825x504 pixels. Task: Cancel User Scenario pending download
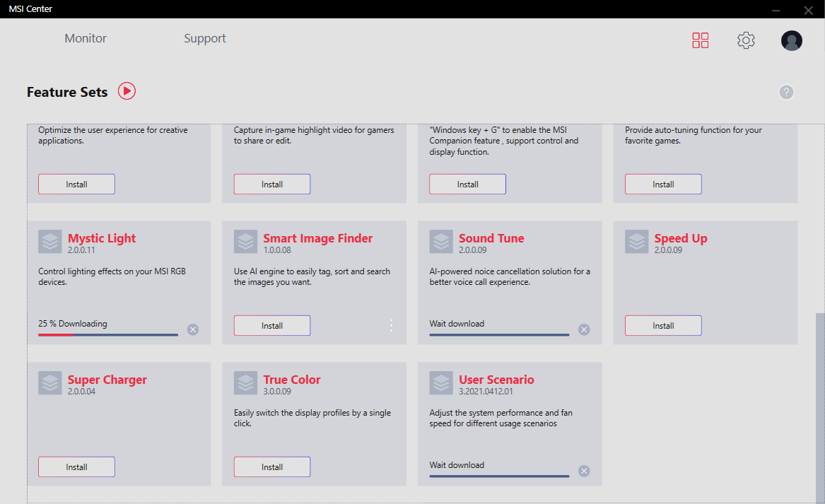pos(584,471)
